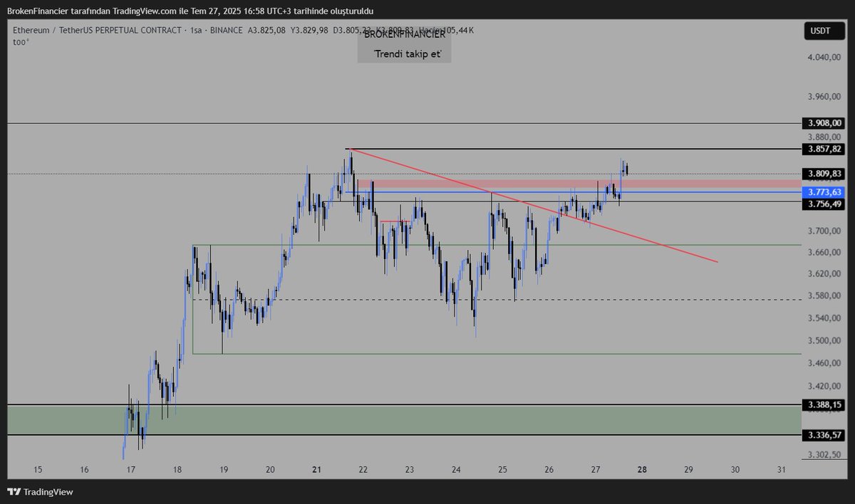Select the 3.908,00 price label
Image resolution: width=855 pixels, height=504 pixels.
[823, 122]
